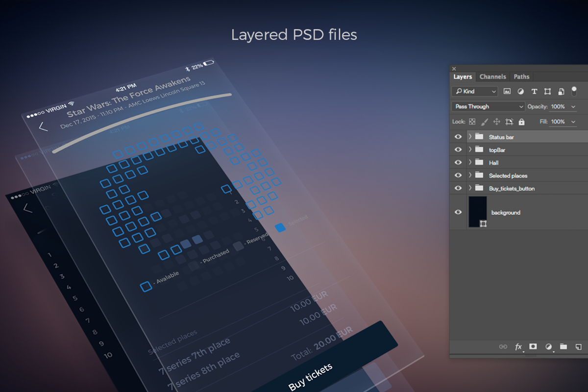The width and height of the screenshot is (588, 392).
Task: Click the Buy_tickets_button folder icon
Action: point(479,188)
